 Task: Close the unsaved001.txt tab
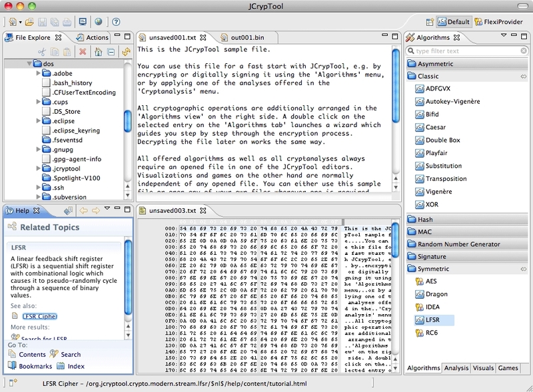(203, 37)
